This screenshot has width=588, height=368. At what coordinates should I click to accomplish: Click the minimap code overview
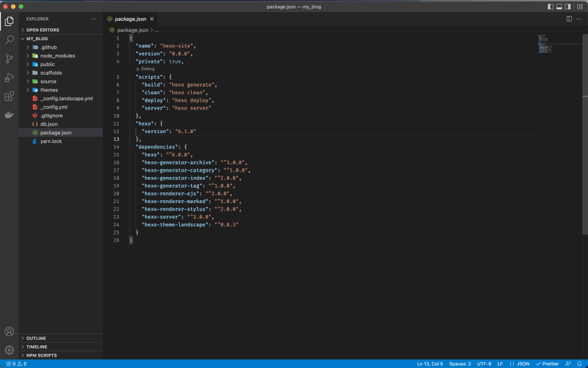(545, 44)
